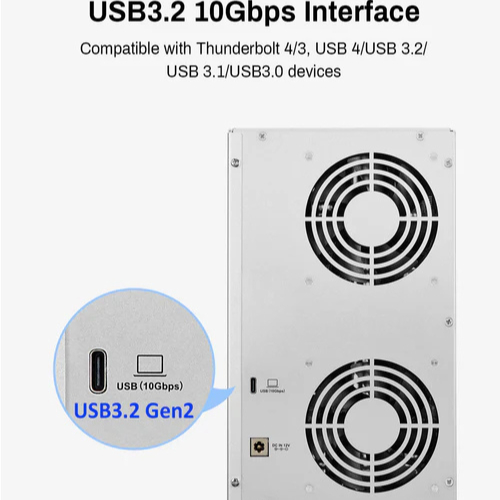Click the small laptop icon on the enclosure
The width and height of the screenshot is (500, 500).
[x=273, y=383]
